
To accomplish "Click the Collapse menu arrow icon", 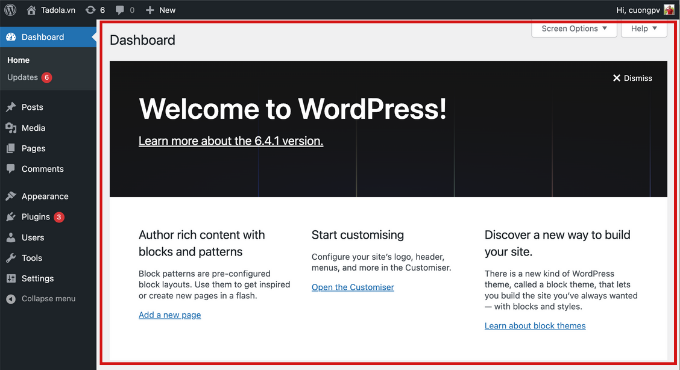I will pos(11,298).
